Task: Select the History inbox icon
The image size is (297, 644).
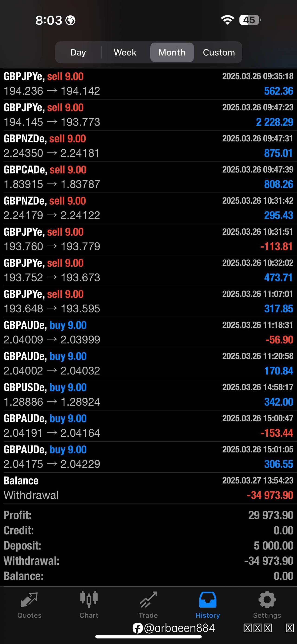Action: (x=208, y=600)
